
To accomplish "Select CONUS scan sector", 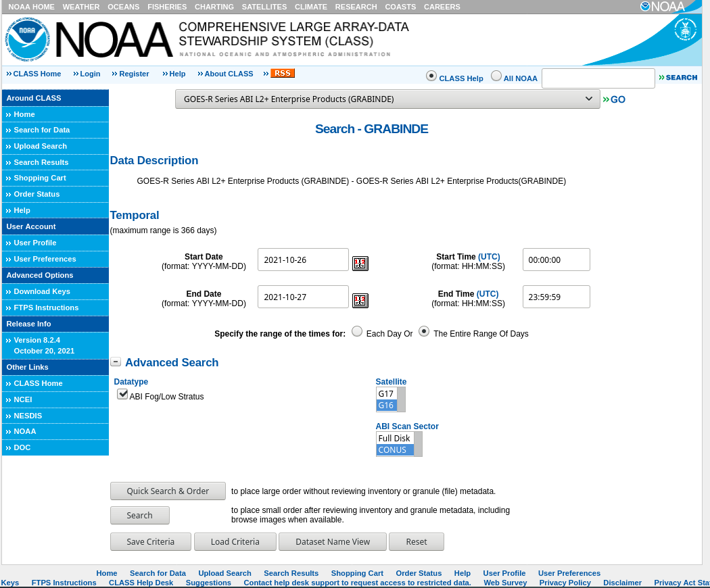I will [x=394, y=450].
